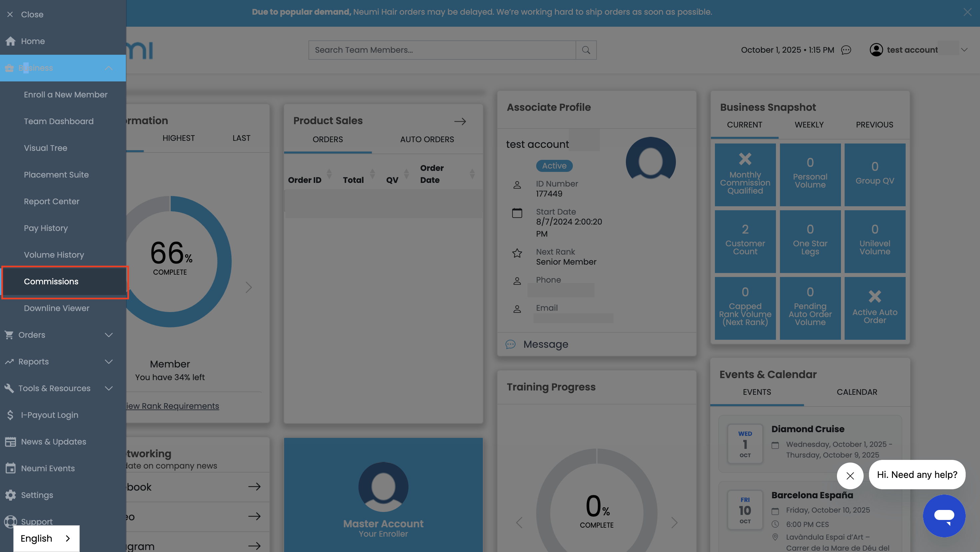Switch to the CALENDAR tab
Viewport: 980px width, 552px height.
tap(857, 392)
